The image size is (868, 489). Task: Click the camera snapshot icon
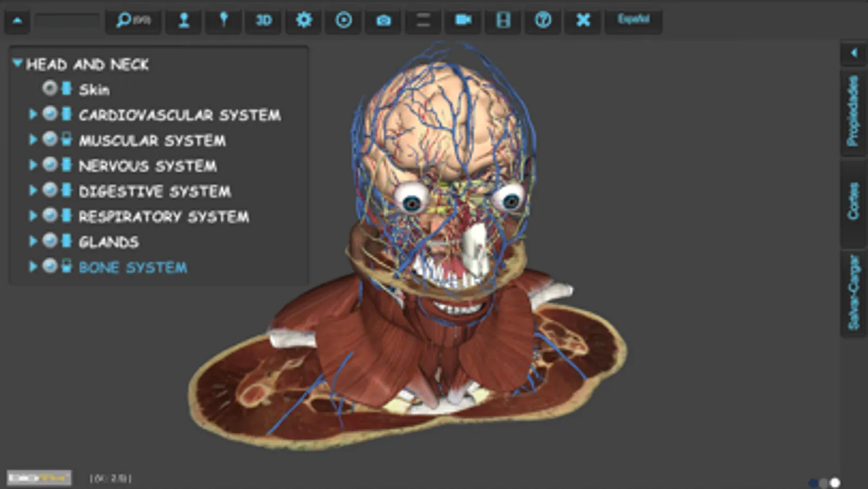coord(383,21)
